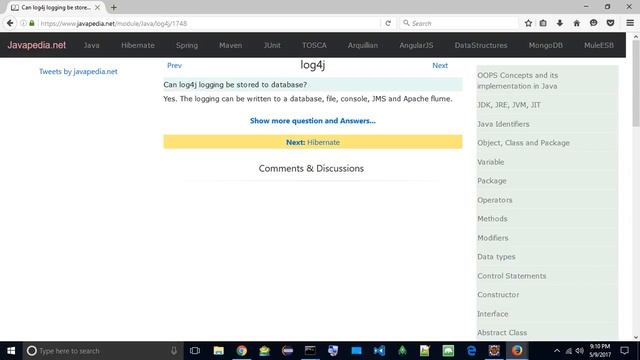640x360 pixels.
Task: Click 'Show more question and Answers...'
Action: [x=313, y=121]
